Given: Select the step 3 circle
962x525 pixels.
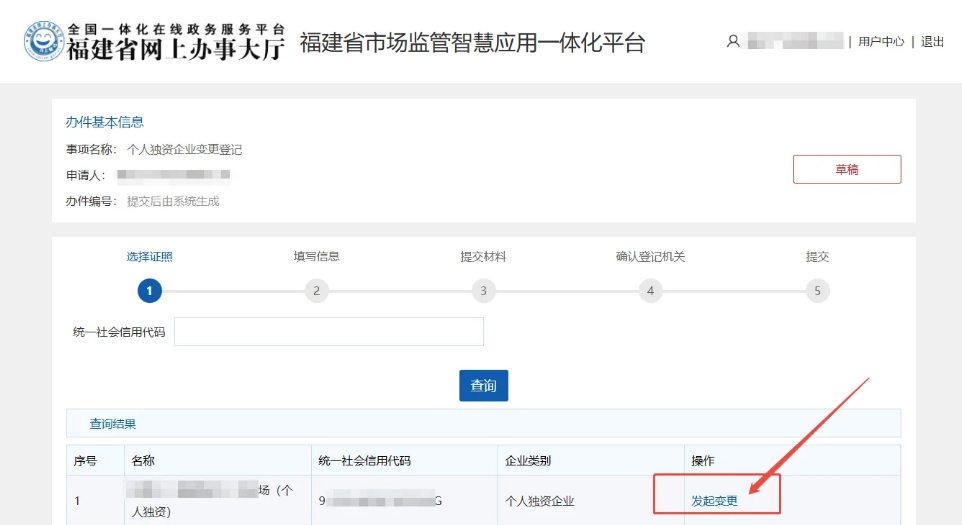Looking at the screenshot, I should (x=483, y=291).
